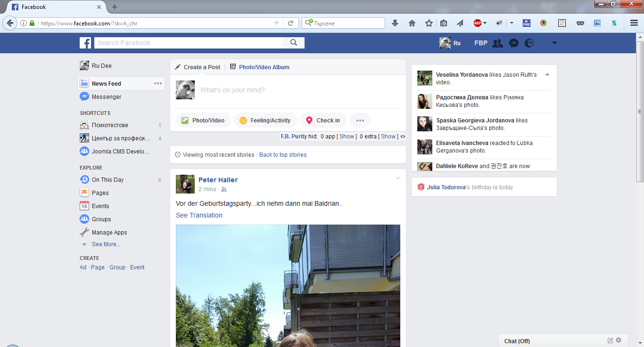Image resolution: width=644 pixels, height=347 pixels.
Task: Click the Back to top stories link
Action: pos(283,155)
